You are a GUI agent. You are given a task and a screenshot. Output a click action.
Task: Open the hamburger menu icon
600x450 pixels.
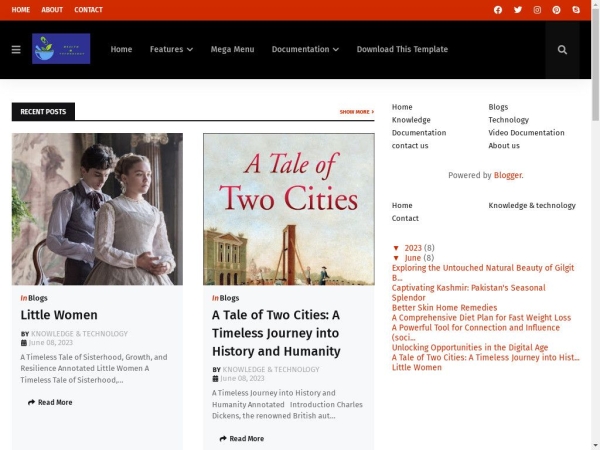(x=16, y=50)
